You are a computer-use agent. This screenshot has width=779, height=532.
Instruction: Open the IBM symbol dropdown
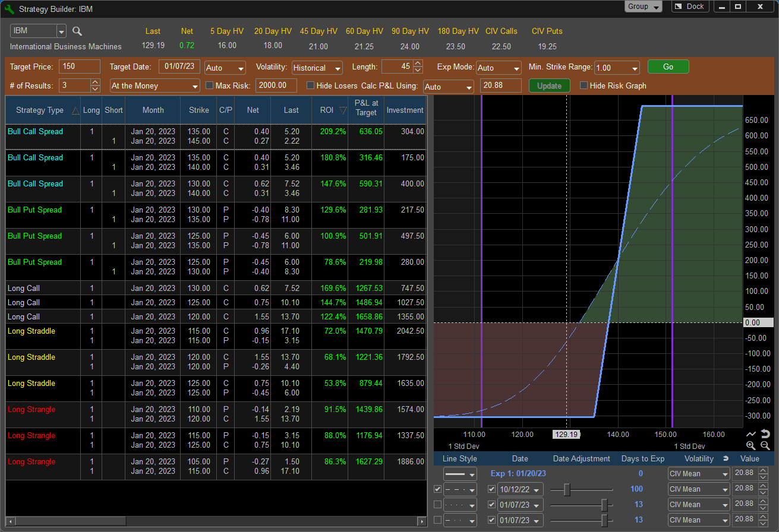[61, 31]
